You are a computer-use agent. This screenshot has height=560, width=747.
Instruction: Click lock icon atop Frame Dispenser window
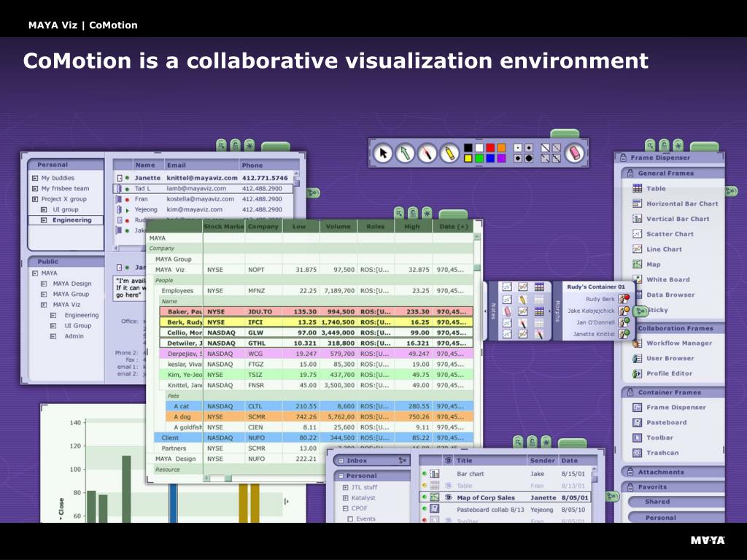pyautogui.click(x=664, y=144)
